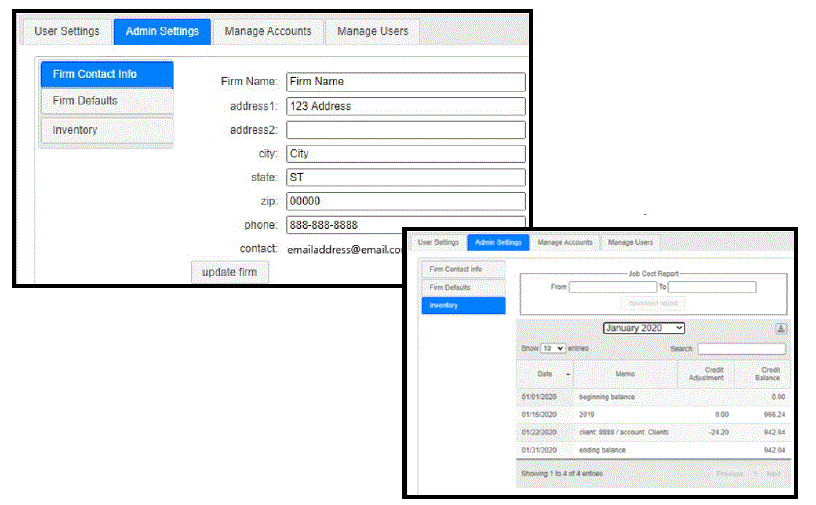Click the Firm Name input field

pos(405,82)
